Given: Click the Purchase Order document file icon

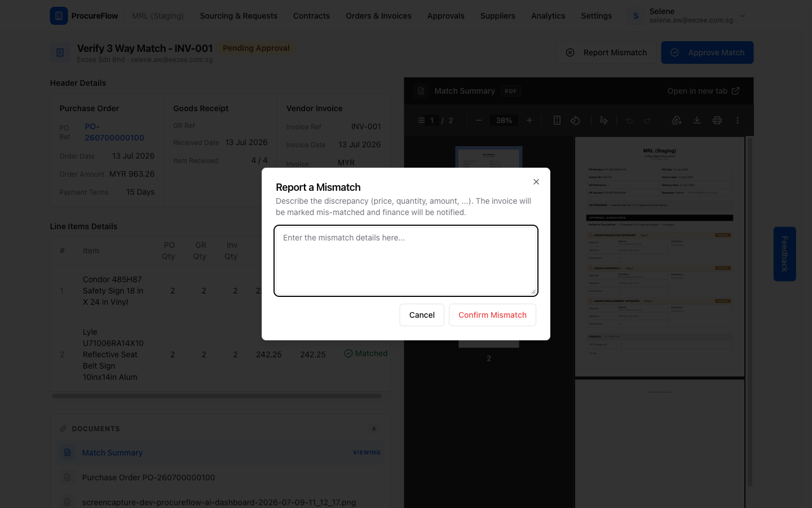Looking at the screenshot, I should [x=68, y=478].
